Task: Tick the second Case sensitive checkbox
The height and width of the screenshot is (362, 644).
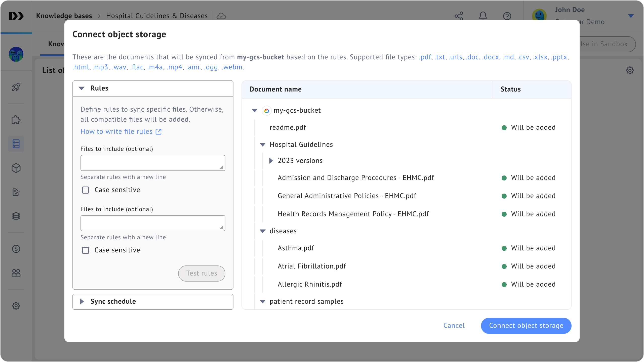Action: (86, 250)
